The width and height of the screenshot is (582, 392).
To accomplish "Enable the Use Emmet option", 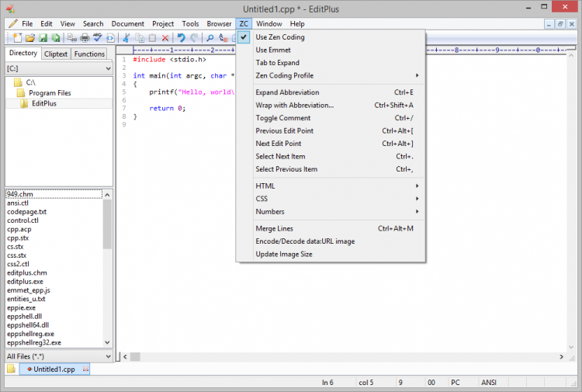I will [x=273, y=50].
